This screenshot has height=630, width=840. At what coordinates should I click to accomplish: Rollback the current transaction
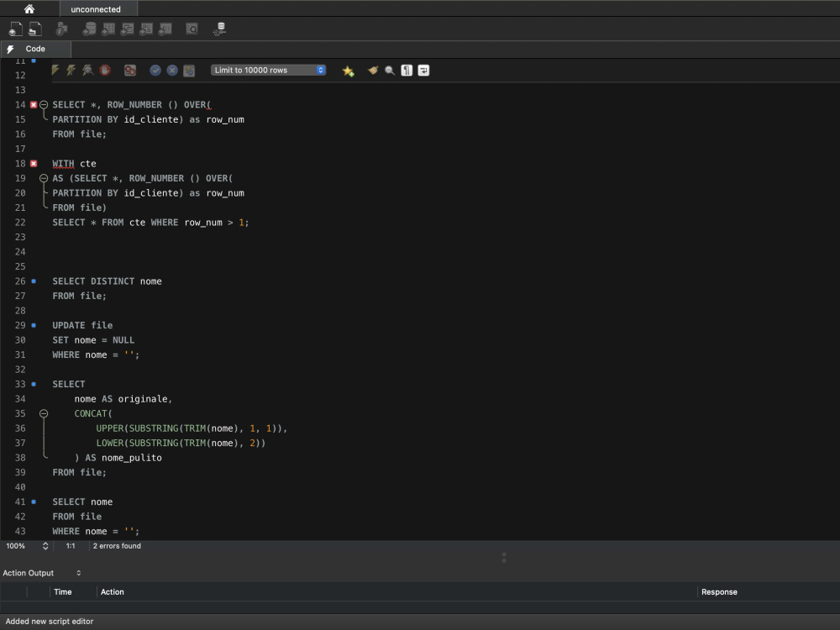(172, 71)
